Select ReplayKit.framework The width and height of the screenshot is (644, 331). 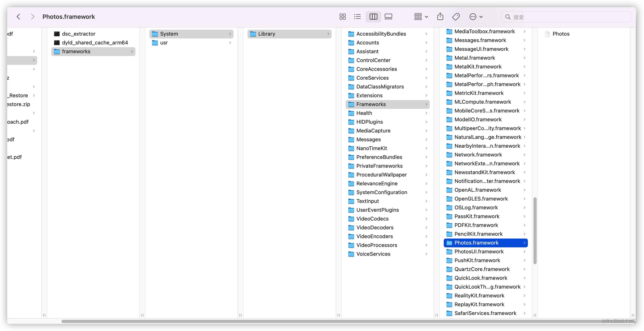click(x=486, y=304)
